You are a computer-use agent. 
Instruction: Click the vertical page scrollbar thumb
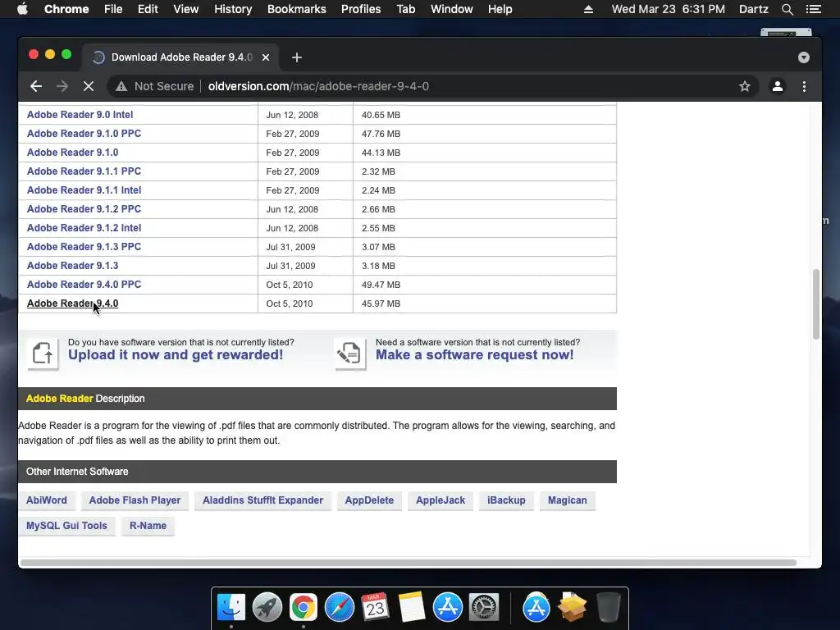(x=816, y=304)
